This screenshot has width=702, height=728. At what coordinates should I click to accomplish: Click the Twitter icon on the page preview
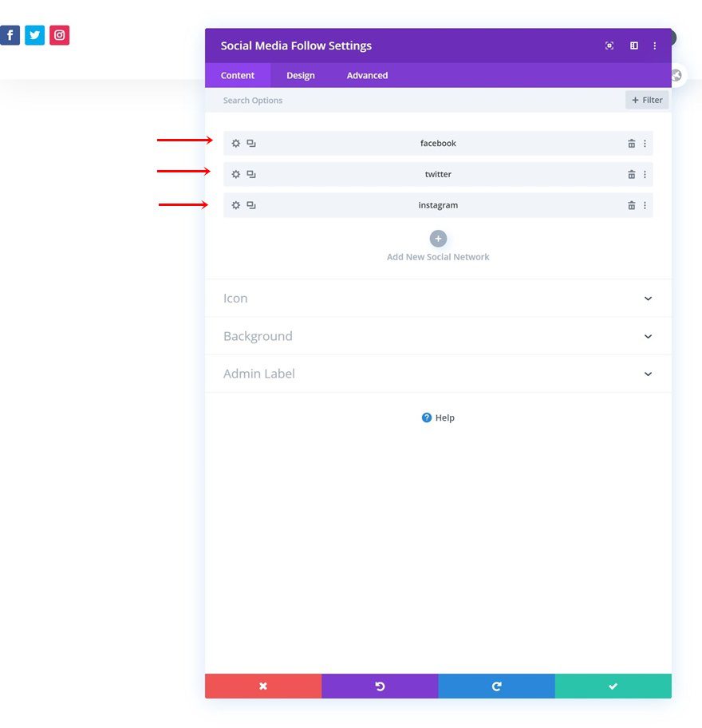(35, 35)
